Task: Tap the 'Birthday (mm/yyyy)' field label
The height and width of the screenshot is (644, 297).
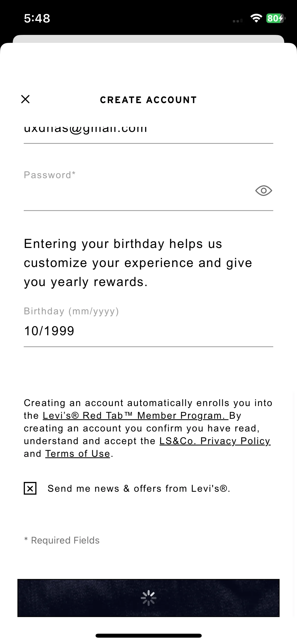Action: click(71, 311)
